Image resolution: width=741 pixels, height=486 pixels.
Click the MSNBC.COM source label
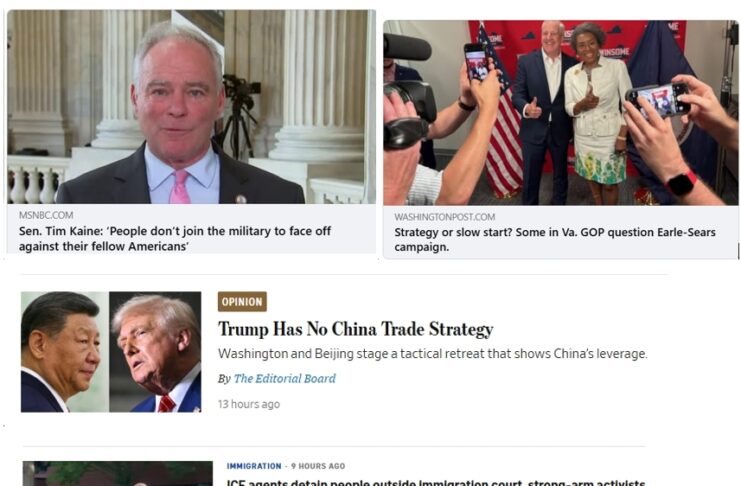coord(46,215)
